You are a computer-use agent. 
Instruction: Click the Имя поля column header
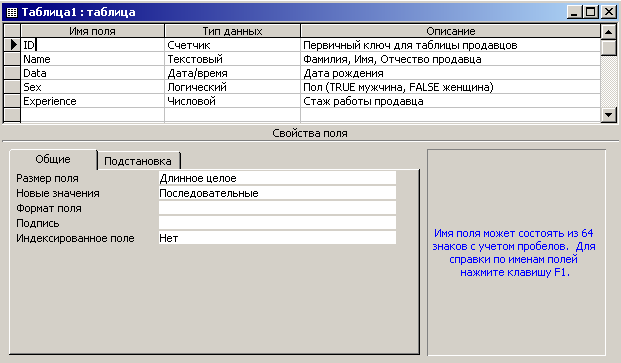pos(92,31)
